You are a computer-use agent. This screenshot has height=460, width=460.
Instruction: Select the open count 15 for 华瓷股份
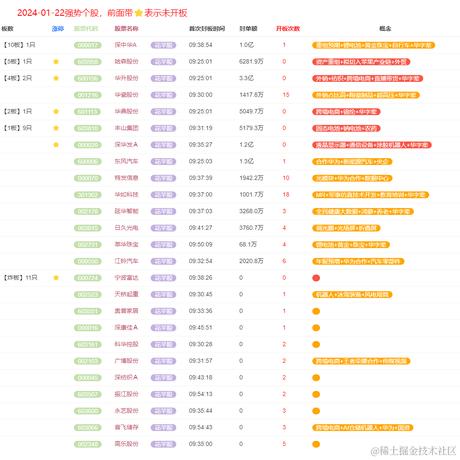pos(286,95)
